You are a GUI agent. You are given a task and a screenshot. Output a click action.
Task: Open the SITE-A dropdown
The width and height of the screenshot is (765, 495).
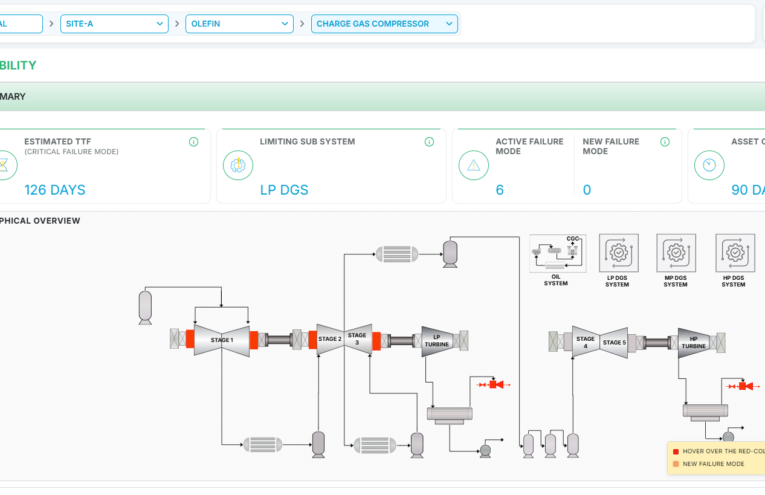pos(114,24)
